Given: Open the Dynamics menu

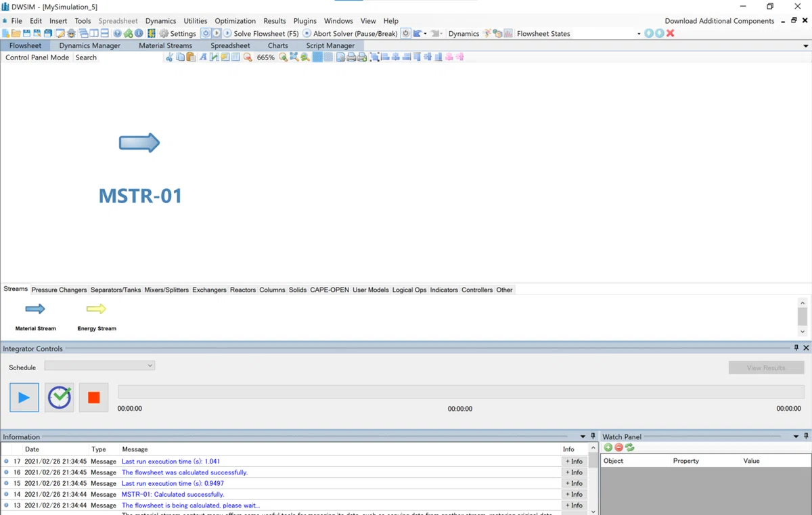Looking at the screenshot, I should point(160,21).
